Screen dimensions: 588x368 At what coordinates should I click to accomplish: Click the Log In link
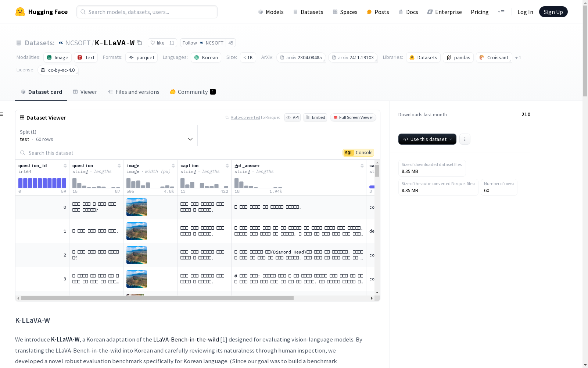[525, 12]
